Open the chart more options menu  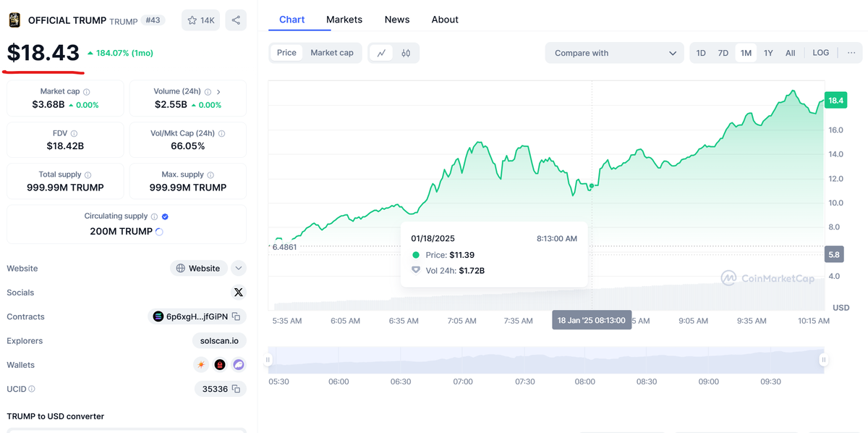851,53
